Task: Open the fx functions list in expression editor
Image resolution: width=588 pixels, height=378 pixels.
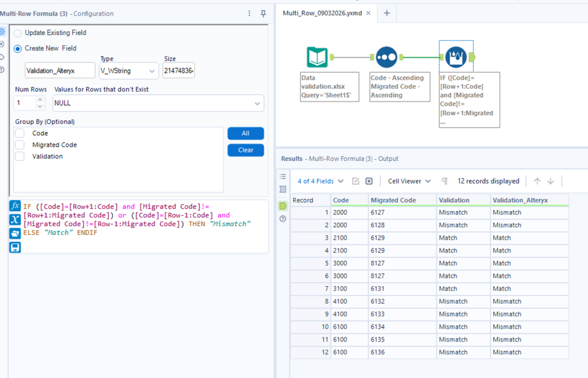Action: coord(15,206)
